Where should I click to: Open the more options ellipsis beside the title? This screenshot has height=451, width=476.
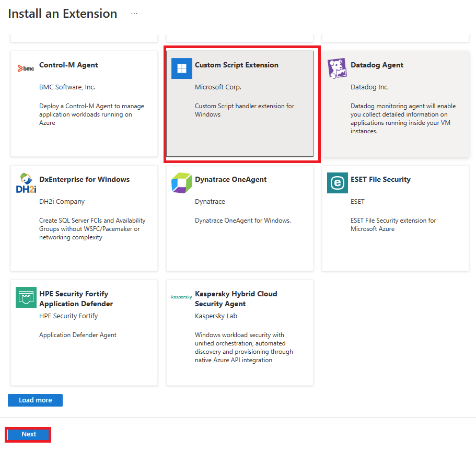pyautogui.click(x=134, y=14)
